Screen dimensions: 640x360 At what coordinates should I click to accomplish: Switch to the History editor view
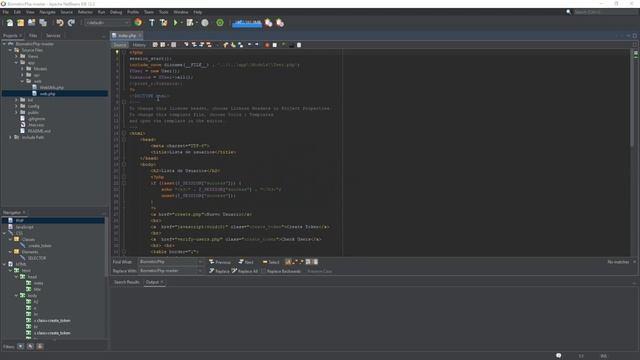(139, 45)
